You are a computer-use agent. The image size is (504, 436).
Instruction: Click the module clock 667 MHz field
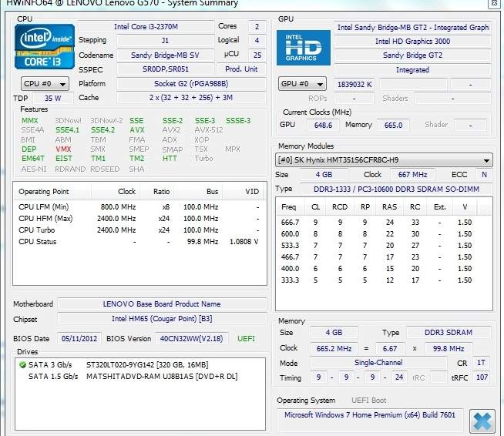pyautogui.click(x=412, y=175)
